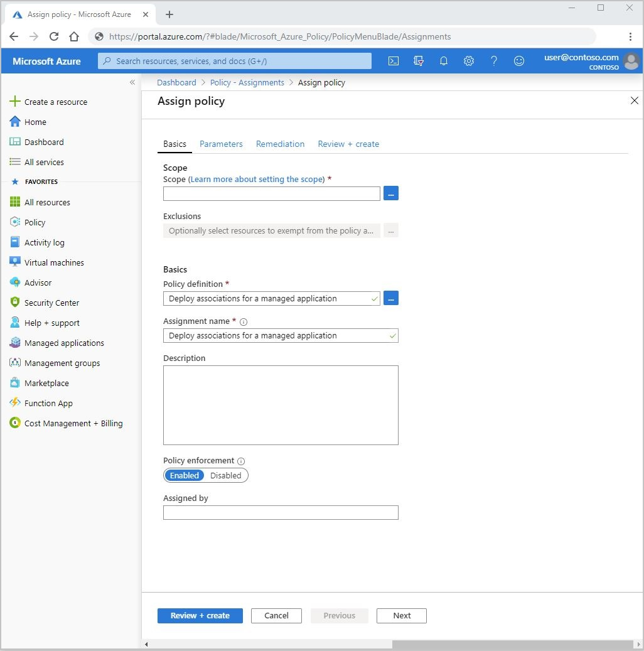The width and height of the screenshot is (644, 651).
Task: Collapse the left sidebar with the chevron
Action: pos(132,82)
